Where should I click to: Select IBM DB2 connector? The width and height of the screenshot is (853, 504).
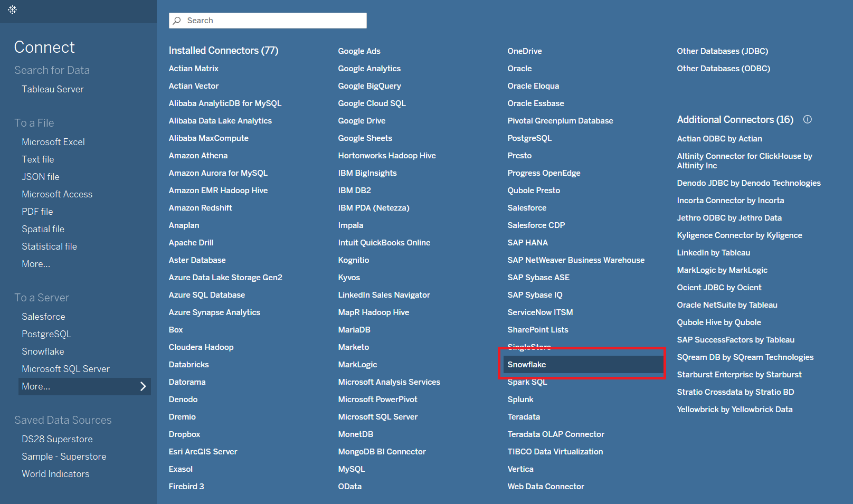(355, 191)
